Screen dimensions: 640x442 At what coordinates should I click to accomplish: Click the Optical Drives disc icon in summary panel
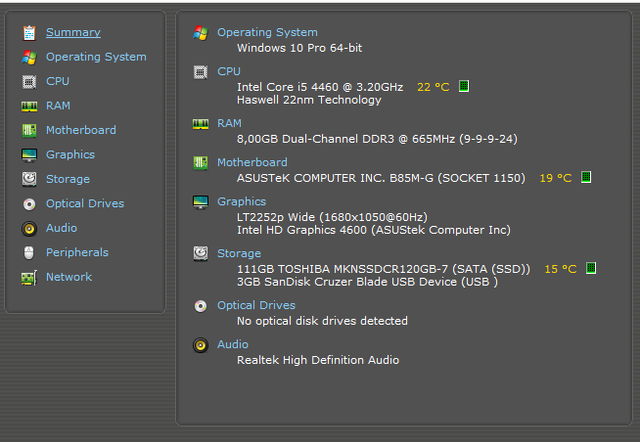click(x=200, y=306)
